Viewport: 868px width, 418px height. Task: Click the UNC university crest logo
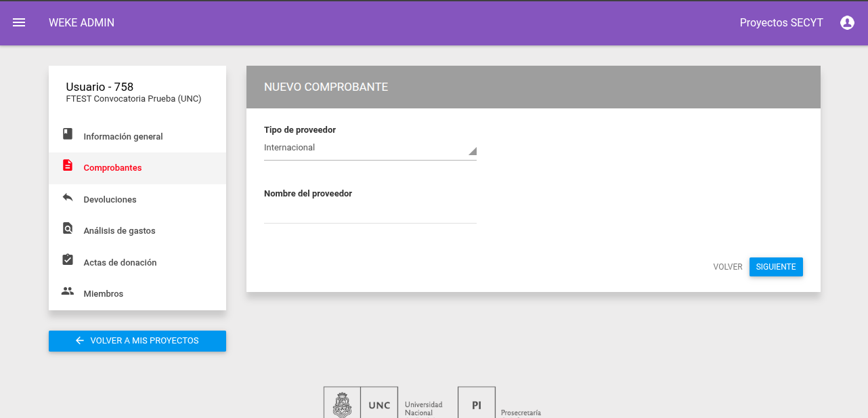click(x=342, y=404)
